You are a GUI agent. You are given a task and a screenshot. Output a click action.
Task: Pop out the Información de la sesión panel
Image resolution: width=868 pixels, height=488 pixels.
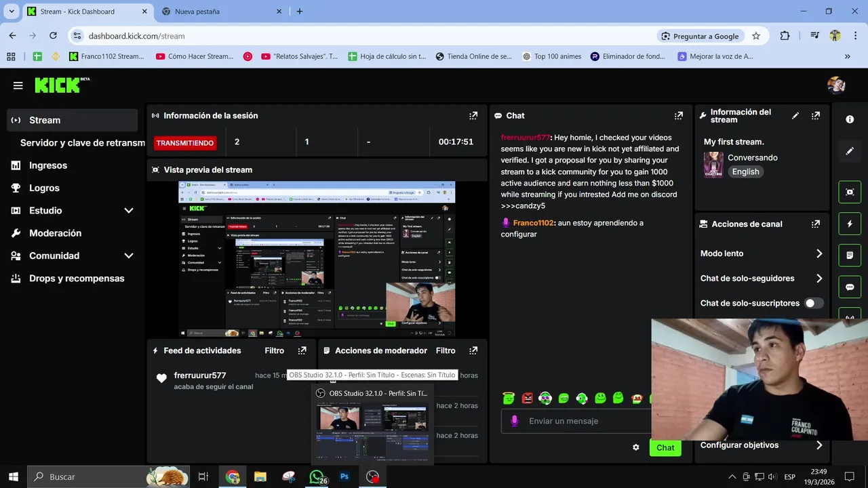point(473,116)
